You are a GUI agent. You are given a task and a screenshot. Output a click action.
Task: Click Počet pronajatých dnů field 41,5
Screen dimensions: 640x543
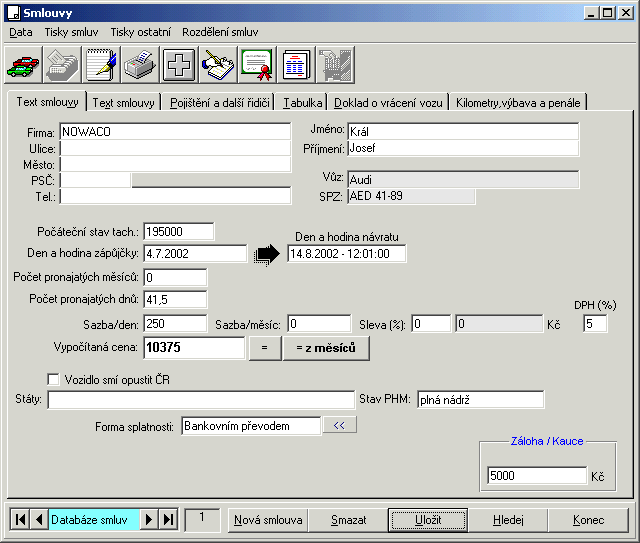175,300
